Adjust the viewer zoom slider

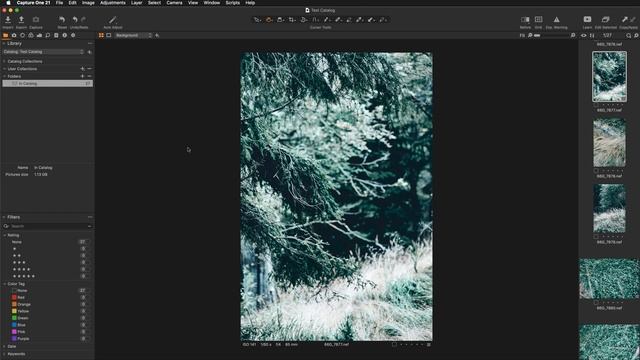(551, 36)
